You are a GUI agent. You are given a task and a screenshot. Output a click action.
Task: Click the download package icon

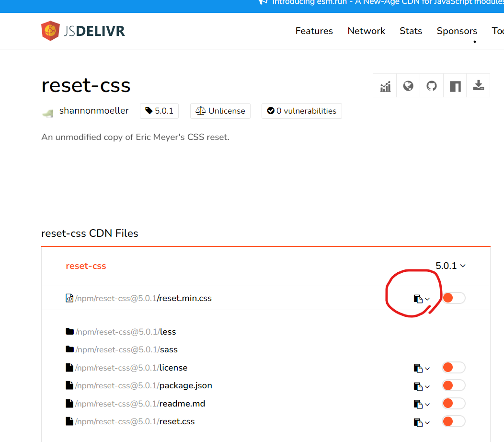pyautogui.click(x=478, y=86)
